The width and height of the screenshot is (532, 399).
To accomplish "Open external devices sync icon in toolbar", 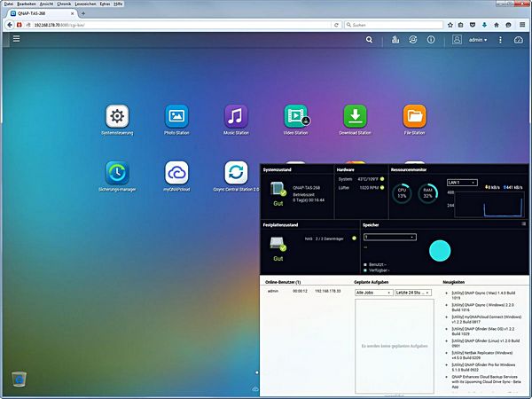I will pos(413,40).
